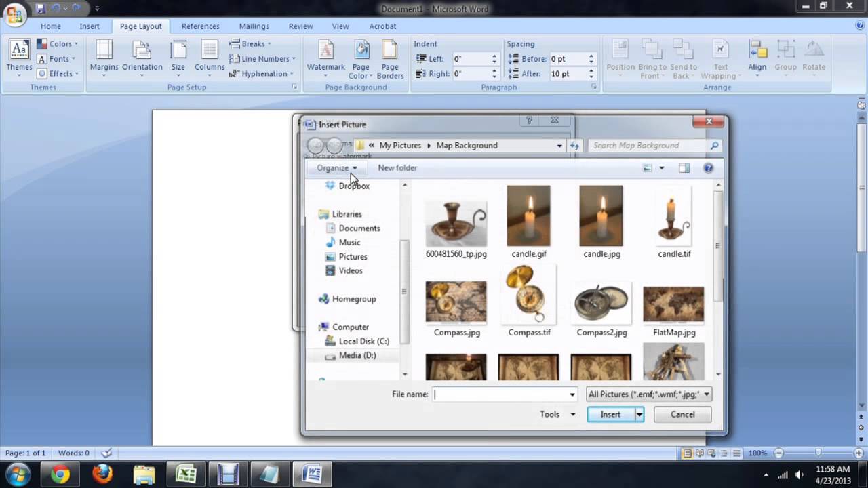The image size is (868, 488).
Task: Switch to the Insert tab
Action: point(90,26)
